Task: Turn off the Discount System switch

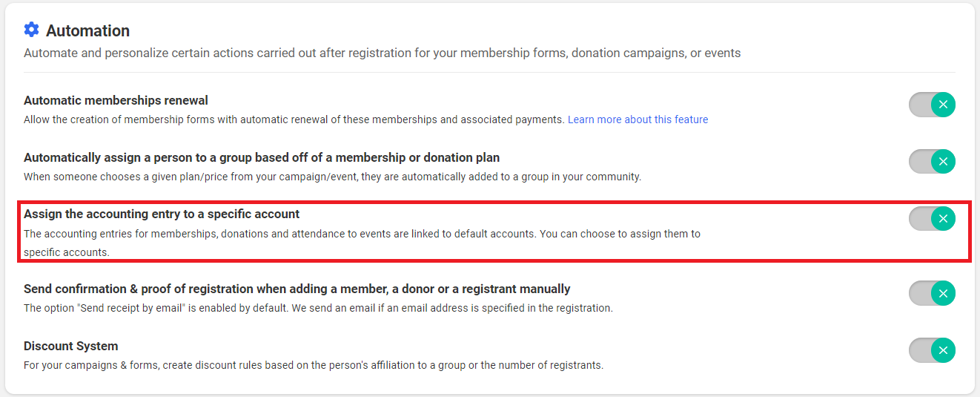Action: pyautogui.click(x=932, y=350)
